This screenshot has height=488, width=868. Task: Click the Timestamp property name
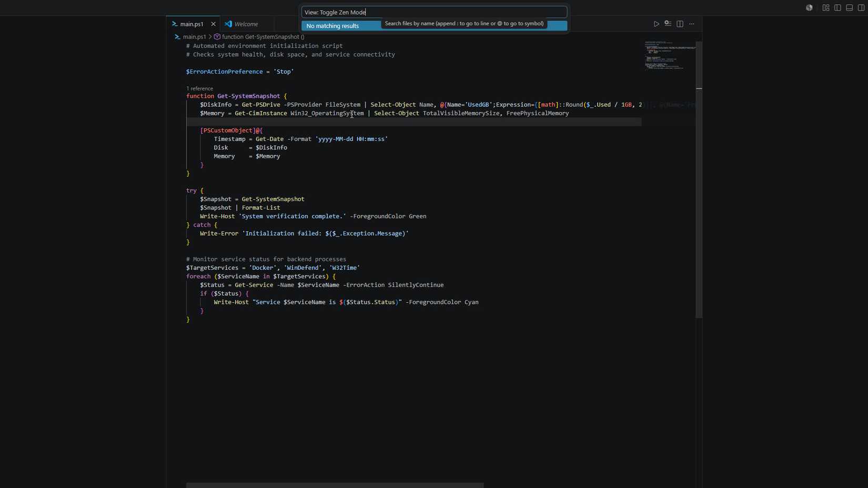[229, 139]
